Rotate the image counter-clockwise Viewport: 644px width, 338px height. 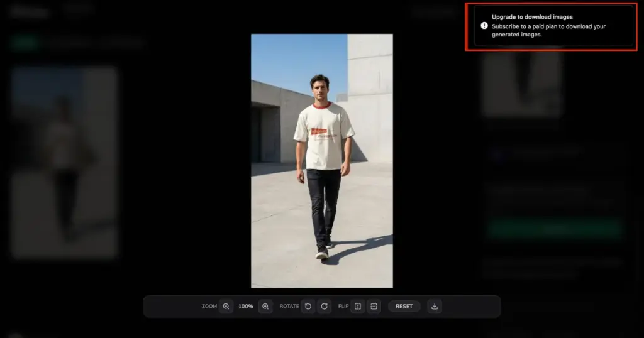(308, 307)
